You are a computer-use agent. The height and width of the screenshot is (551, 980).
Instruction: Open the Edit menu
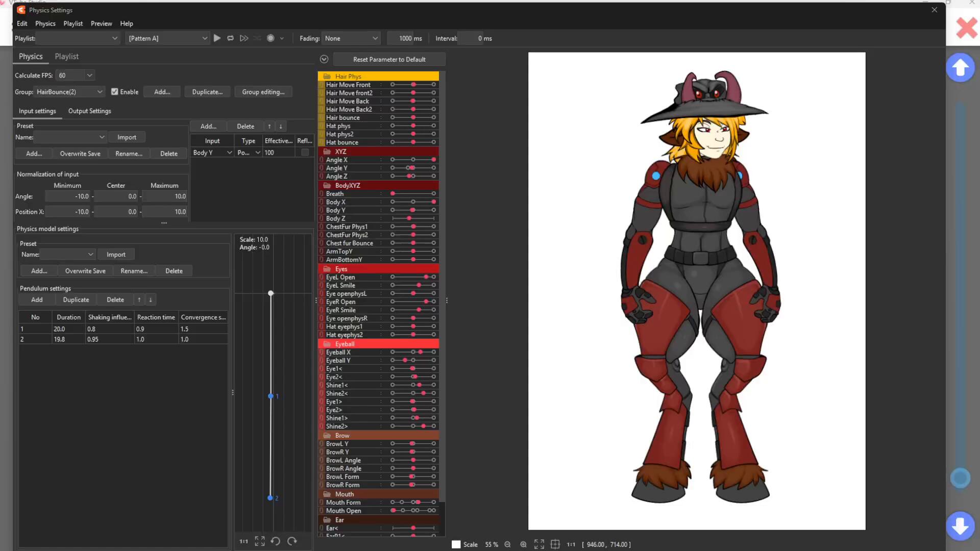coord(22,23)
